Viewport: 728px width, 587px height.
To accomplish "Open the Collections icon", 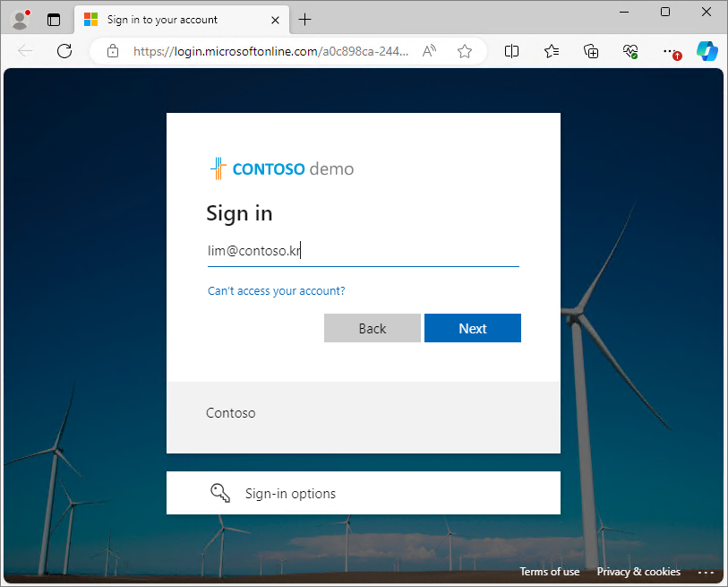I will click(x=591, y=51).
